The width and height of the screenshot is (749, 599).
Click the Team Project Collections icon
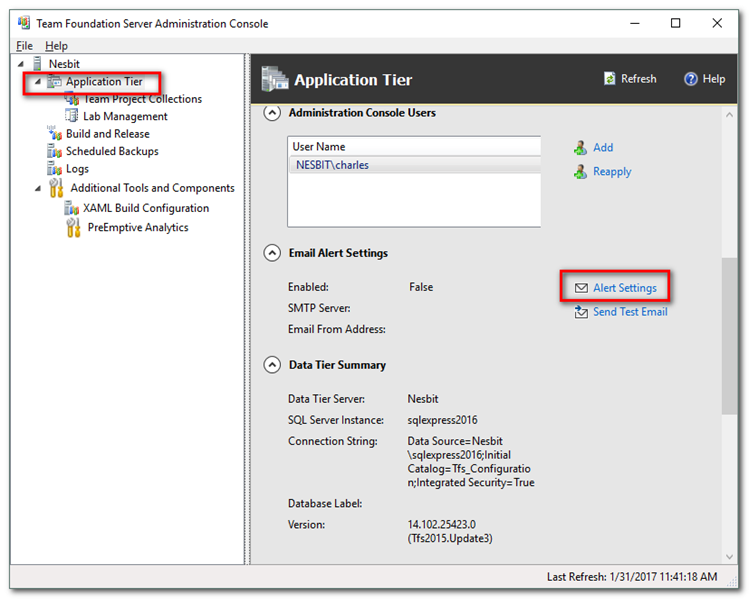[x=72, y=99]
